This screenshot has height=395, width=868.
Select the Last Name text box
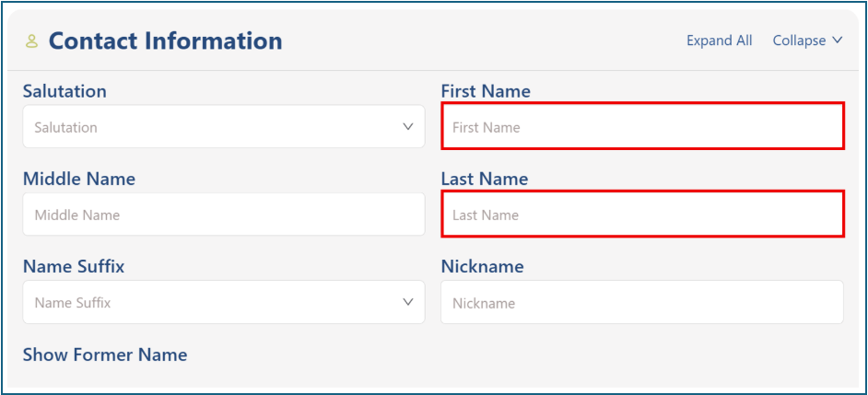tap(642, 215)
